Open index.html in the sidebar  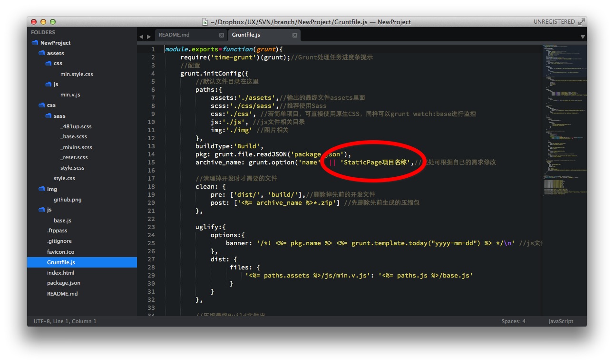click(x=60, y=273)
